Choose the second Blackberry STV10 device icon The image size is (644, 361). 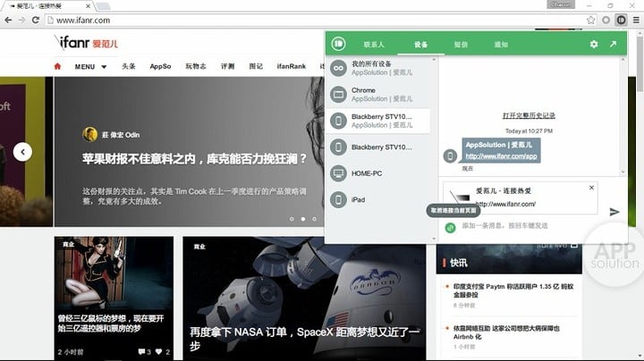(x=338, y=147)
